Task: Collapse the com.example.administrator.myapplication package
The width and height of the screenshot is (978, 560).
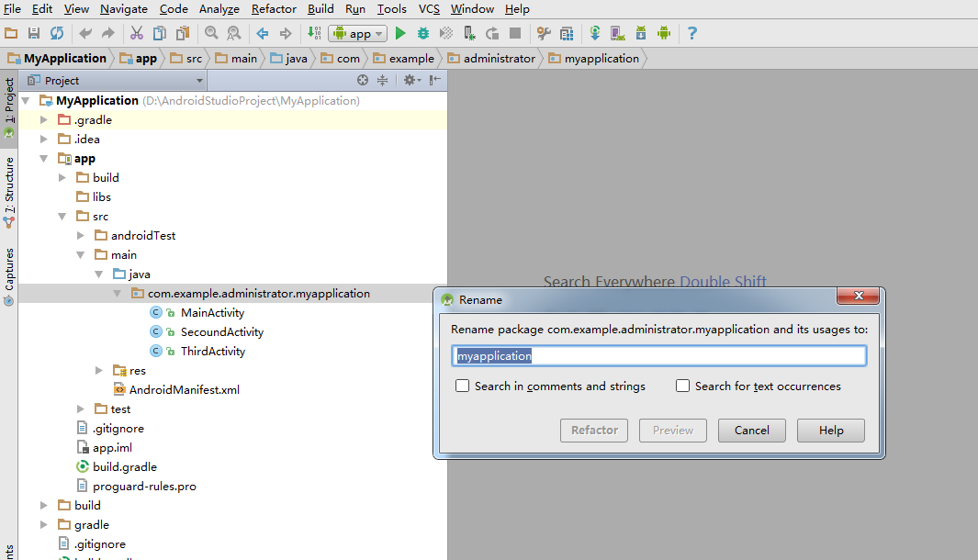Action: [117, 293]
